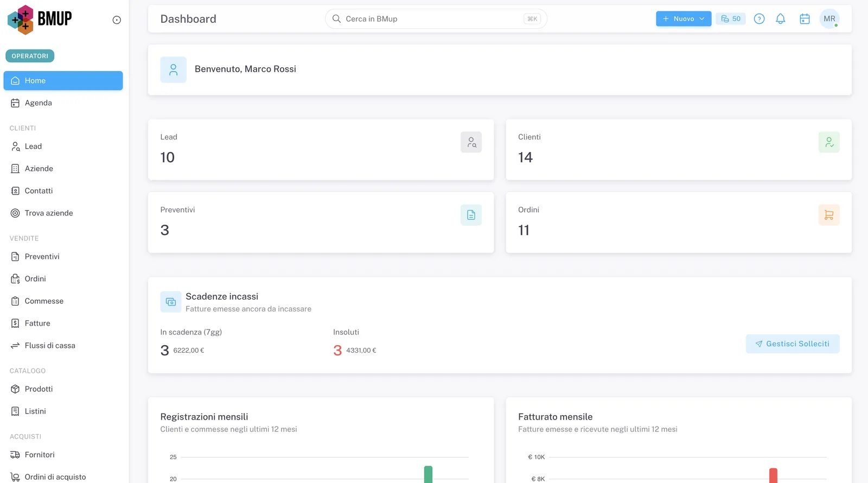Image resolution: width=868 pixels, height=483 pixels.
Task: Click the Lead card icon
Action: (x=471, y=142)
